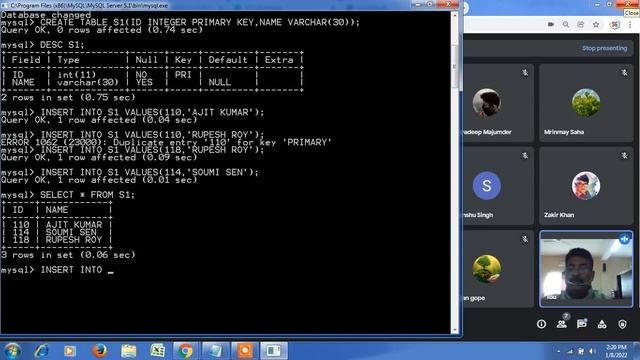Click scroll-up arrow of MySQL console

coord(454,16)
